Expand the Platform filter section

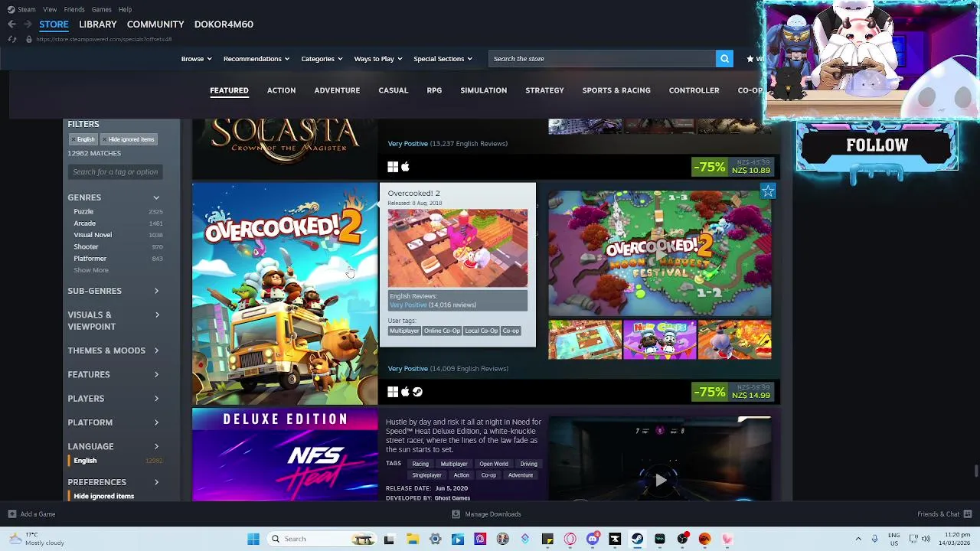point(114,422)
